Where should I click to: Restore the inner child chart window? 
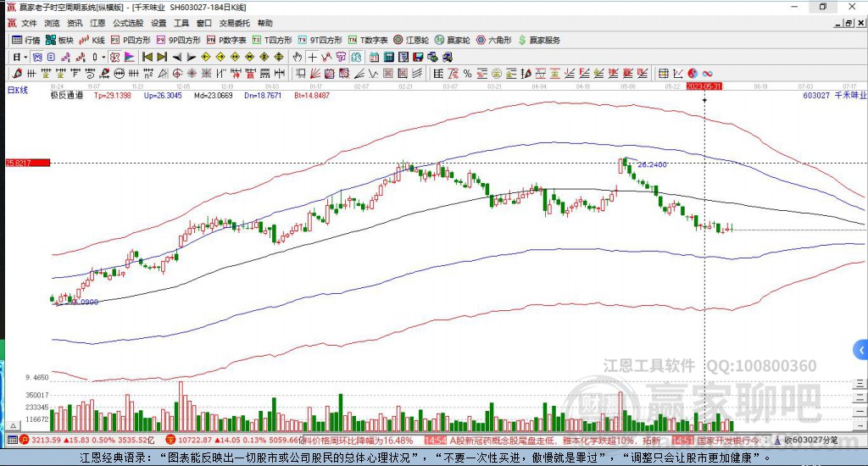[849, 23]
